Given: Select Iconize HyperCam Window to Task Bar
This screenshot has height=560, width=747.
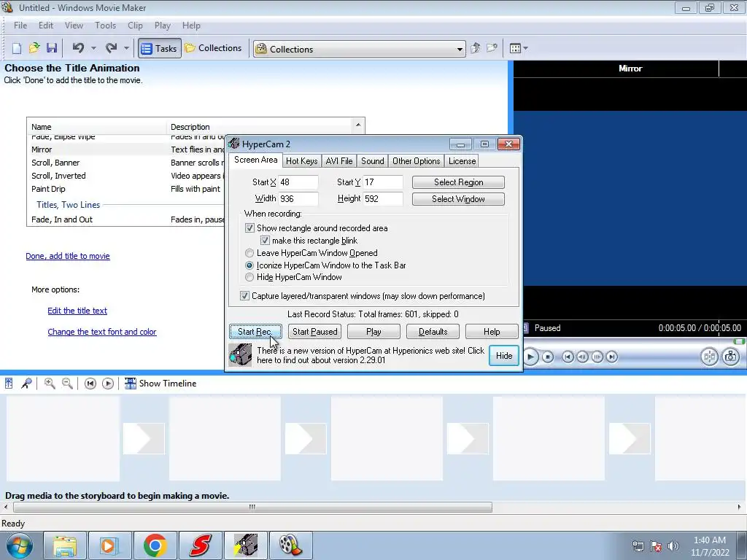Looking at the screenshot, I should coord(249,265).
